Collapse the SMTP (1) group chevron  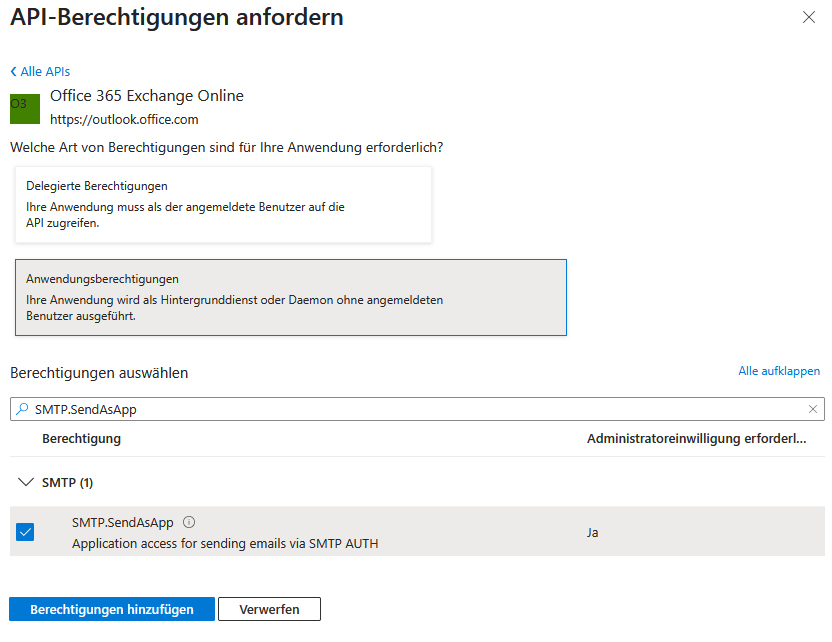25,482
